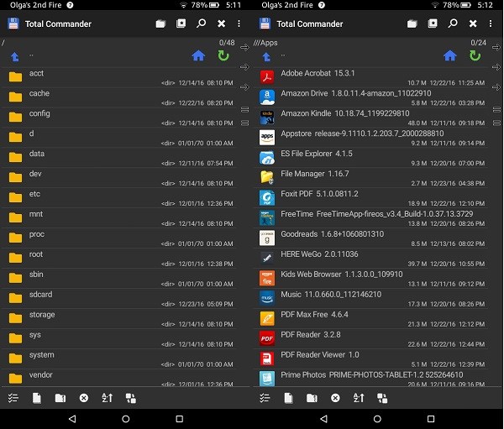Tap the Appstore app icon
The image size is (504, 429).
[267, 138]
